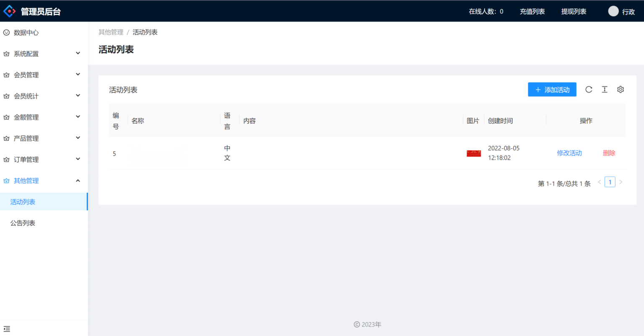Open the table density icon
The width and height of the screenshot is (644, 336).
click(605, 90)
